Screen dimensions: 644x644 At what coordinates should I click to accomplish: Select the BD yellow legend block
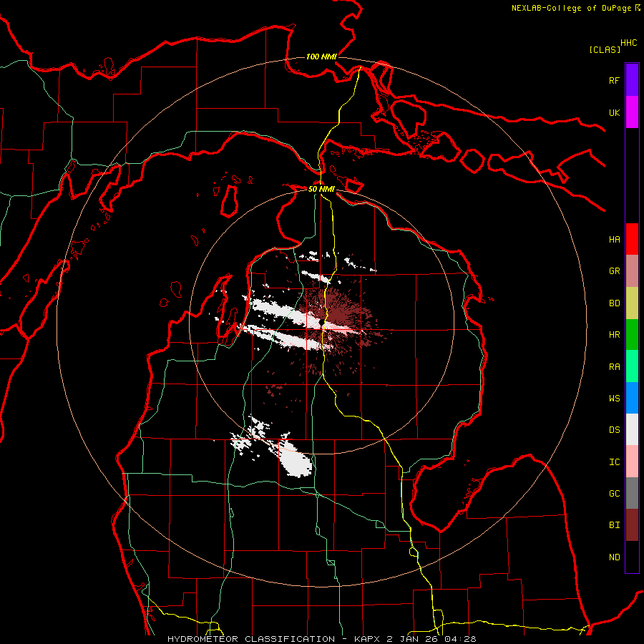632,303
